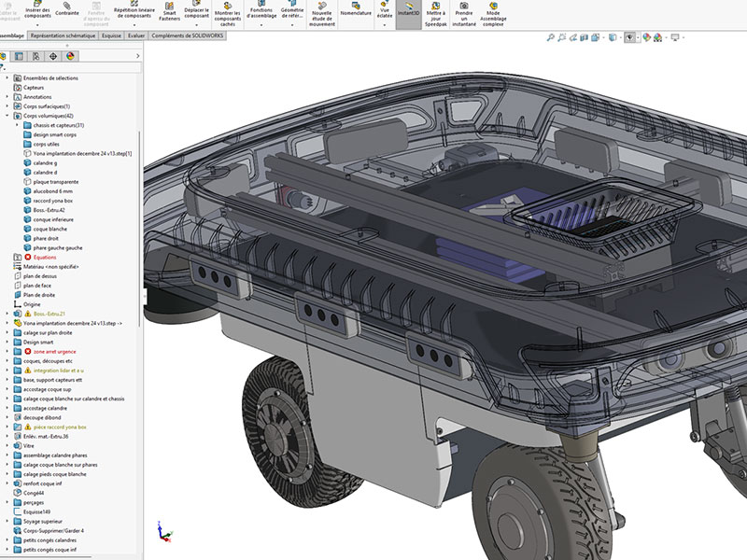Expand the chassis et capteurs(31) folder
The image size is (747, 560).
[x=18, y=125]
